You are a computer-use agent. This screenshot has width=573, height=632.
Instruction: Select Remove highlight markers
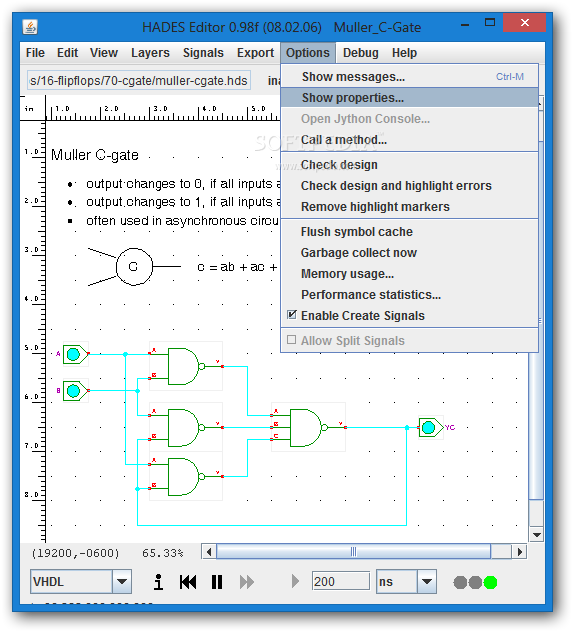coord(409,206)
